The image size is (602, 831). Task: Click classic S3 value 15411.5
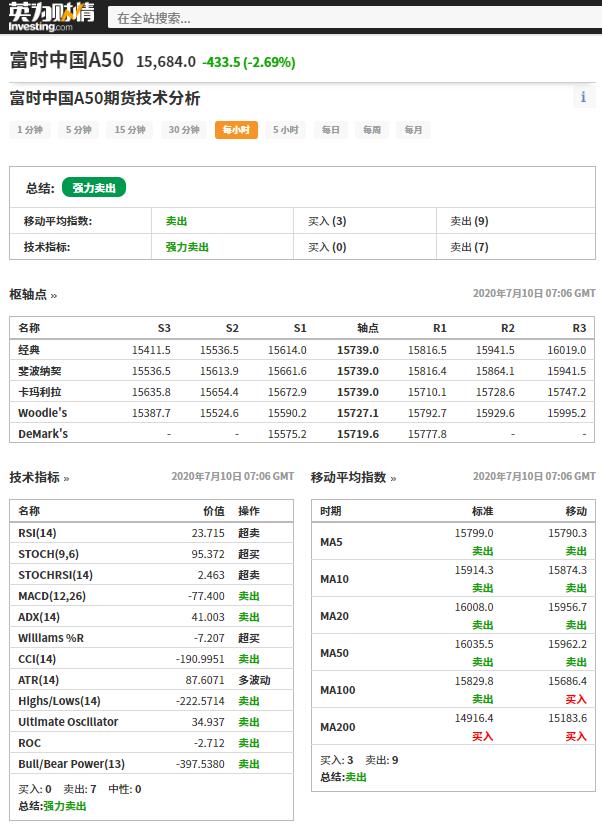[151, 350]
